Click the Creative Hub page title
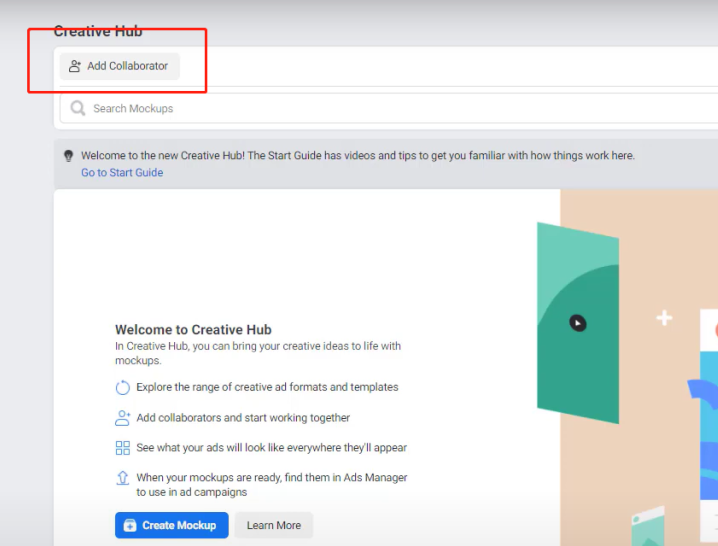The image size is (718, 546). [98, 31]
